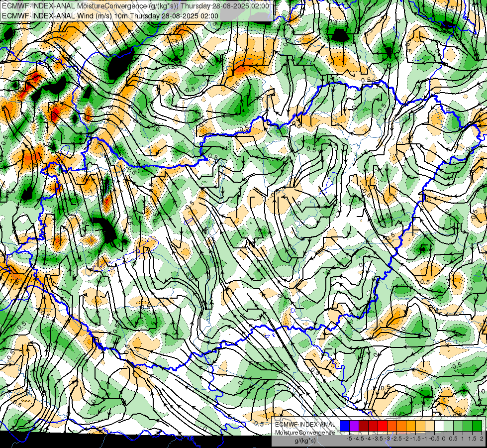Click the MoistureConvergence title line at top
The image size is (487, 448).
coord(135,6)
